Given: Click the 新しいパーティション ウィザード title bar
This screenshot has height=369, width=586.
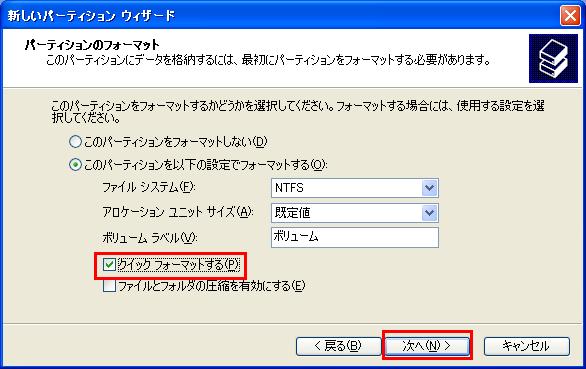Looking at the screenshot, I should pos(280,16).
